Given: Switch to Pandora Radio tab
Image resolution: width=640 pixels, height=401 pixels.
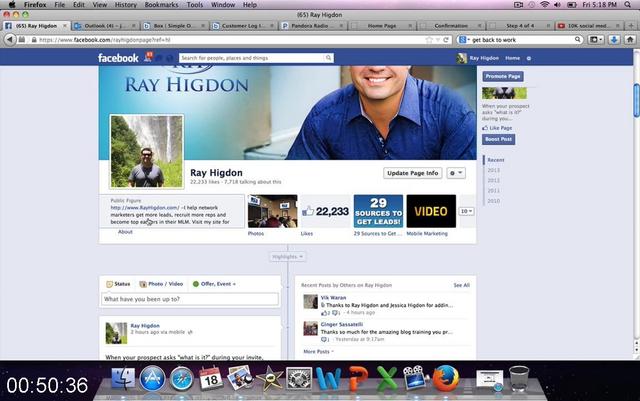Looking at the screenshot, I should point(313,26).
